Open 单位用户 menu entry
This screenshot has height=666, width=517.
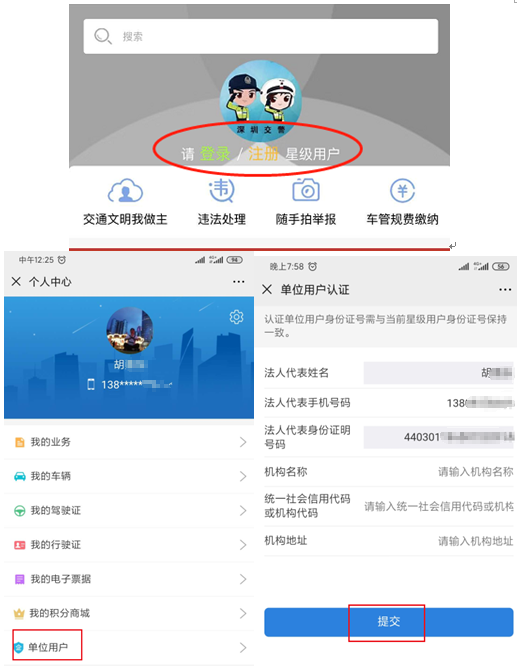(129, 648)
